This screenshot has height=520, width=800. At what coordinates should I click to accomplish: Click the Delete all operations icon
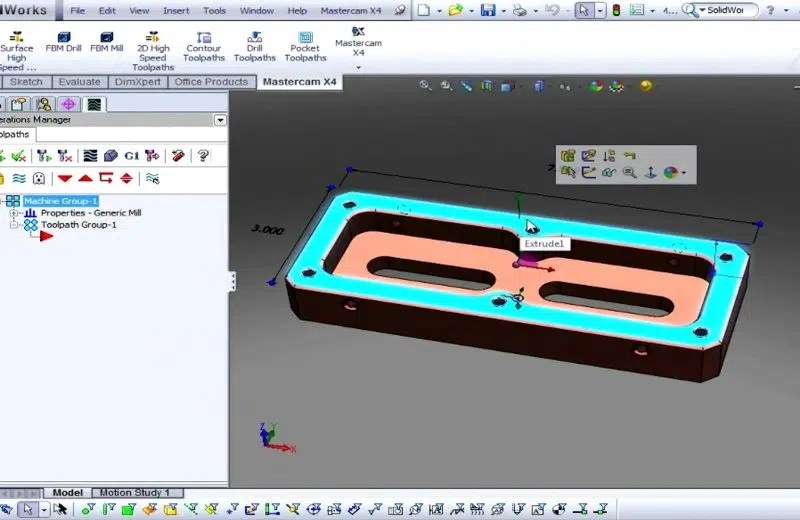178,156
